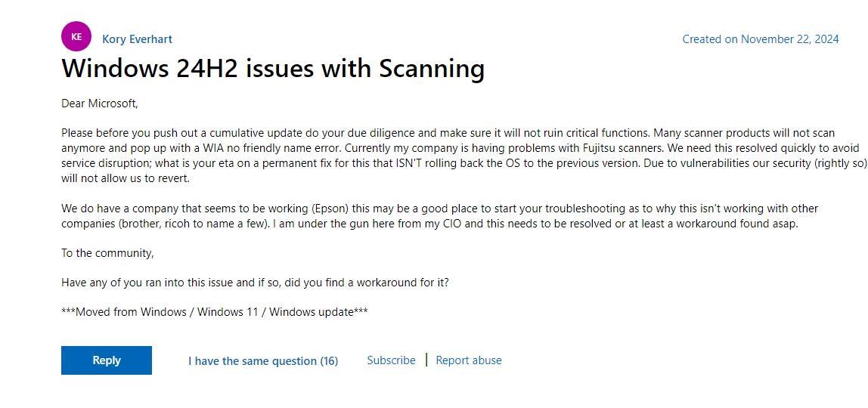Click the "Windows 24H2 issues with Scanning" title
Screen dimensions: 868x408
point(273,68)
